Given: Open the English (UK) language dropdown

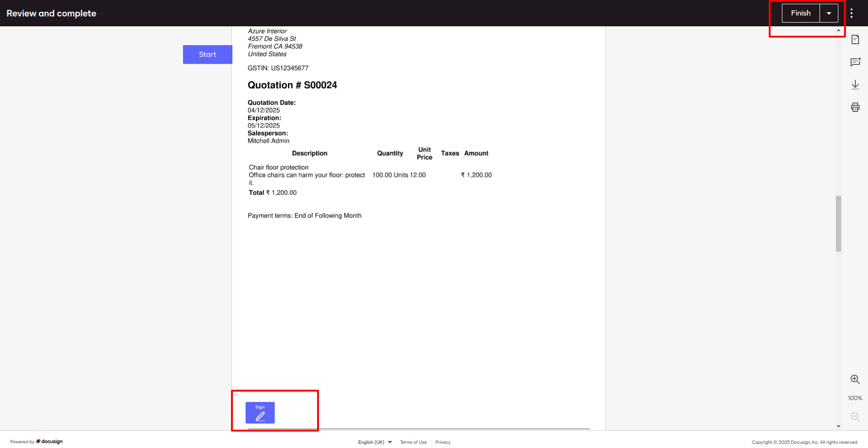Looking at the screenshot, I should click(375, 442).
